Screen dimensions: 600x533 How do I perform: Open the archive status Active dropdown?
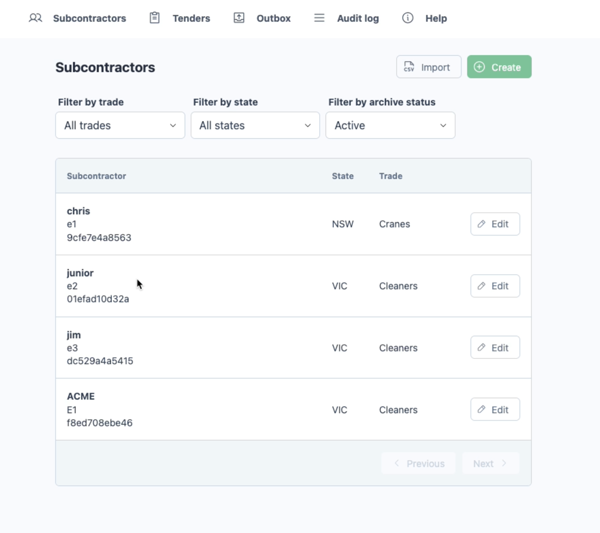point(390,125)
